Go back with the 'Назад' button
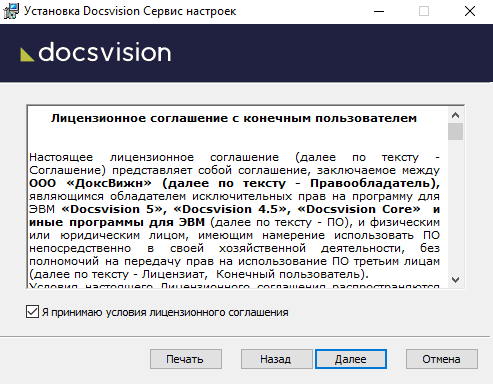493x384 pixels. pyautogui.click(x=276, y=359)
